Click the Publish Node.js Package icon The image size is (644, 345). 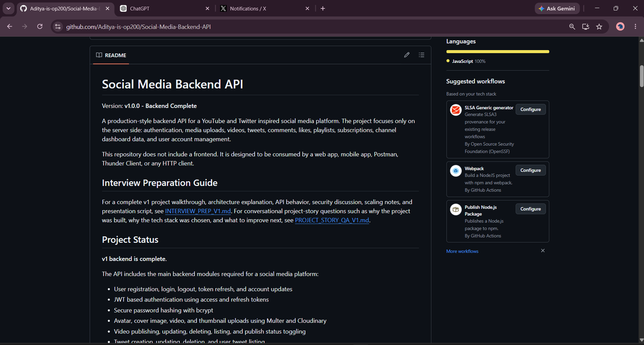(x=456, y=210)
